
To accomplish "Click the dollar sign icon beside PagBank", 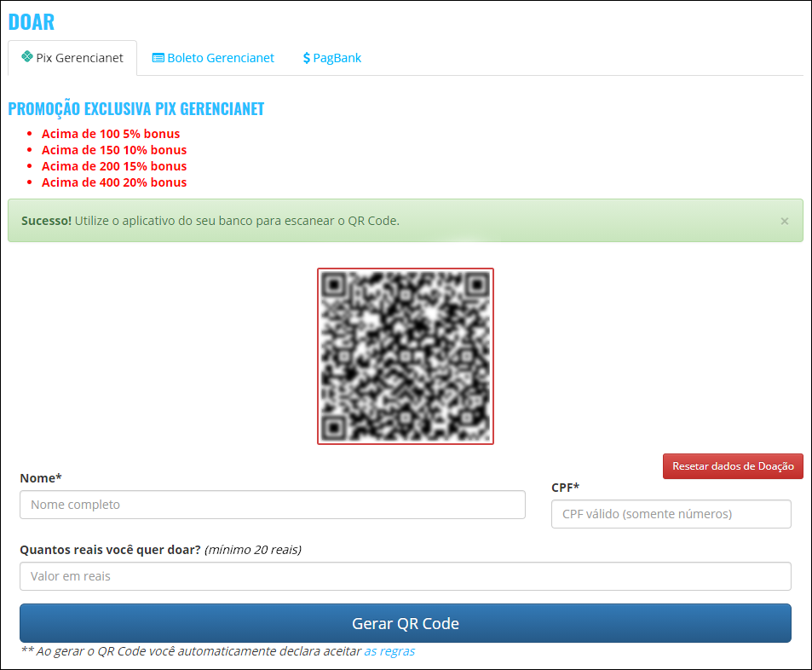I will [307, 58].
